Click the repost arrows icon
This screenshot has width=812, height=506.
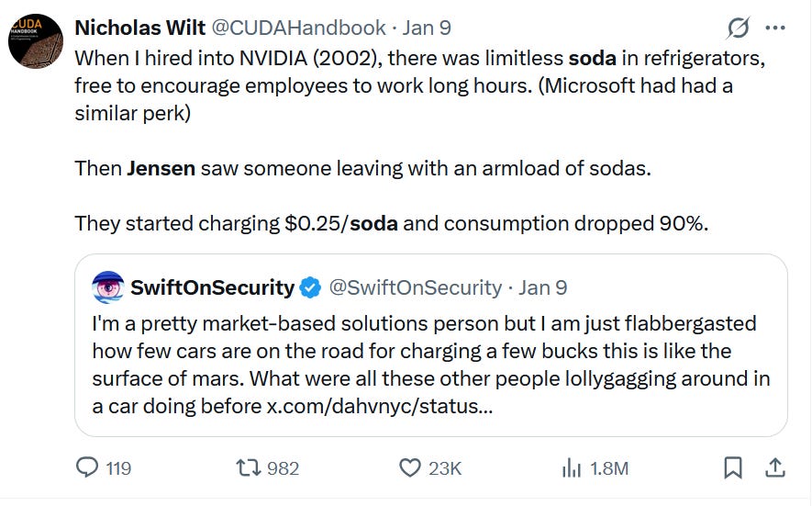(x=250, y=468)
